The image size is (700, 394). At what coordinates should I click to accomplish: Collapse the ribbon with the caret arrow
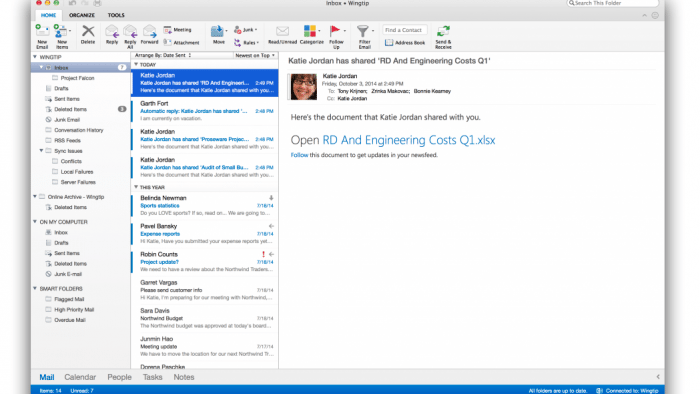[644, 15]
